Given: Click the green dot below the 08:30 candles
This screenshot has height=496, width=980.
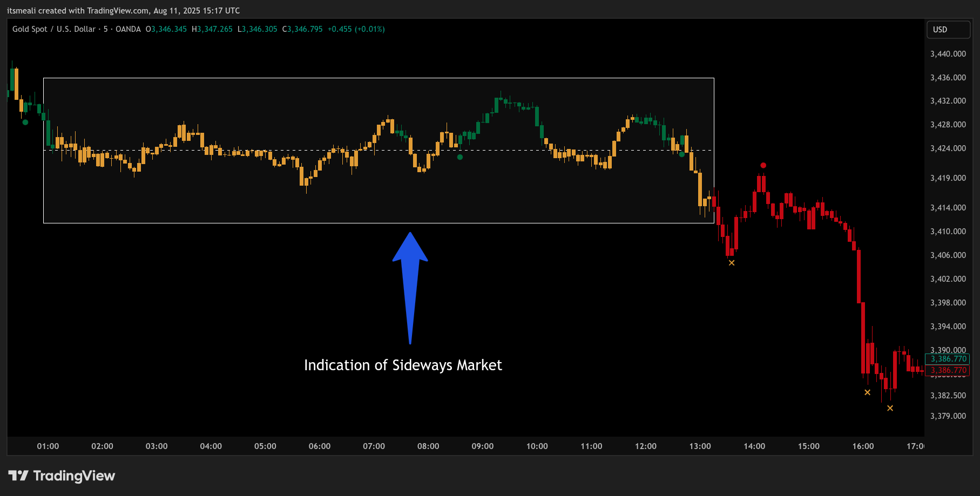Looking at the screenshot, I should click(x=460, y=157).
